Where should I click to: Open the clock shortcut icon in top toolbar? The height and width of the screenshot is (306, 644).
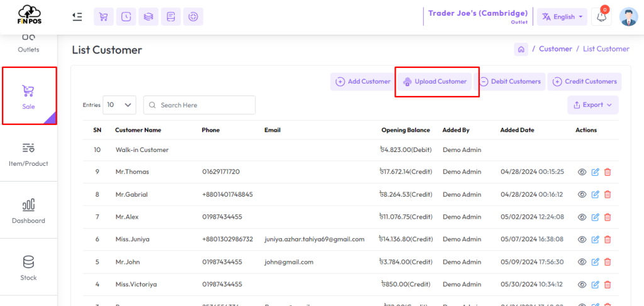[126, 17]
